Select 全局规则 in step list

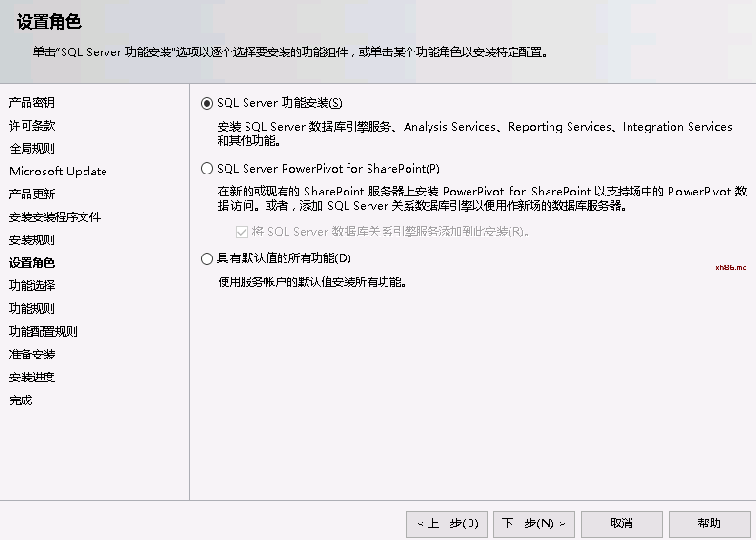[x=32, y=149]
